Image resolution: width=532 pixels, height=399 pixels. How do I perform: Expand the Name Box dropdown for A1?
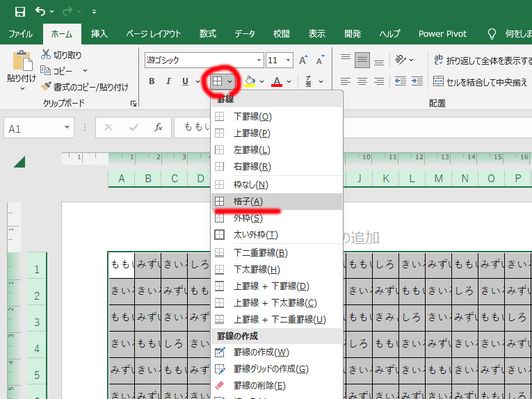tap(67, 128)
